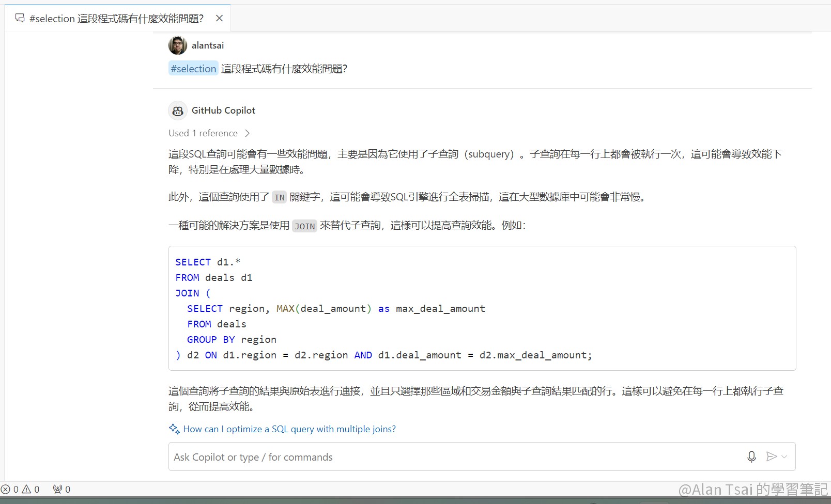The height and width of the screenshot is (504, 831).
Task: Click the alantsai username
Action: (x=208, y=45)
